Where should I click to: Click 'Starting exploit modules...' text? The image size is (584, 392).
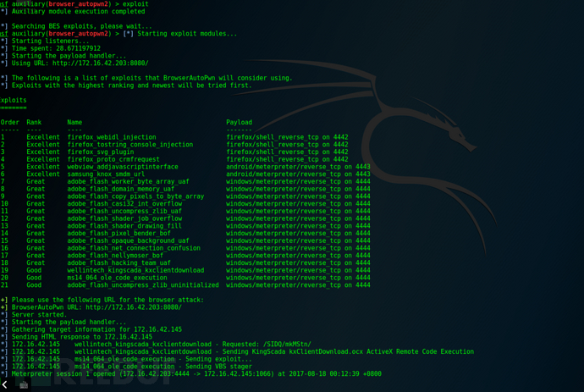(x=187, y=34)
